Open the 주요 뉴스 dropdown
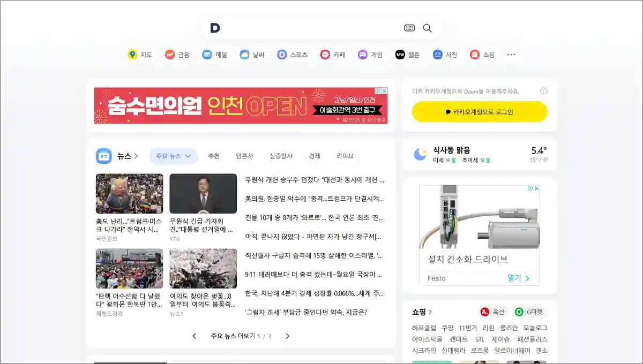This screenshot has height=364, width=643. pos(173,156)
